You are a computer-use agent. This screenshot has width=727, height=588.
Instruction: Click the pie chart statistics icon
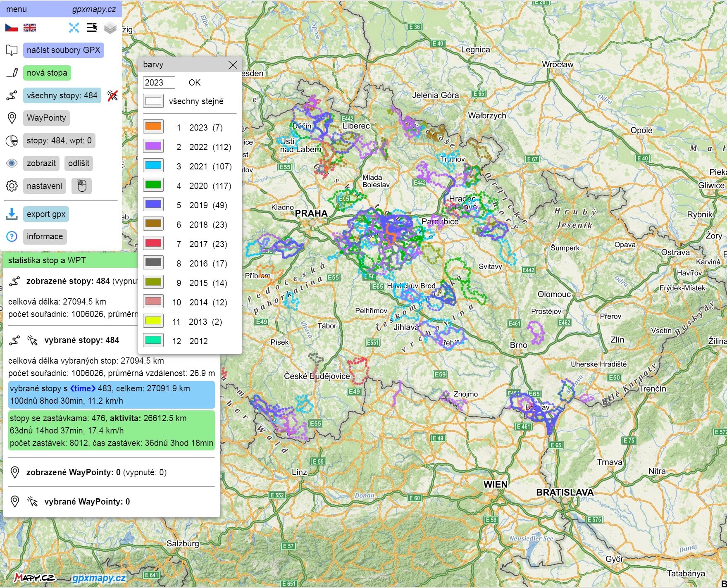12,141
